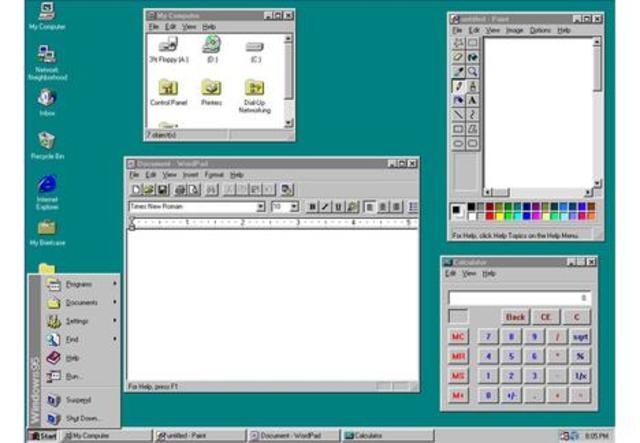Viewport: 640px width, 443px height.
Task: Select Control Panel in My Computer window
Action: pos(168,92)
